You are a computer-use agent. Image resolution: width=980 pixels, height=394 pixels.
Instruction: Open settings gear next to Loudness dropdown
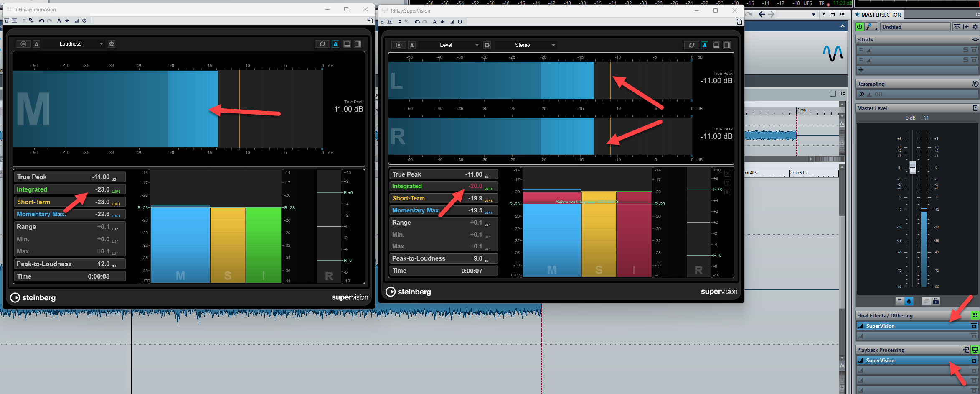[x=112, y=44]
